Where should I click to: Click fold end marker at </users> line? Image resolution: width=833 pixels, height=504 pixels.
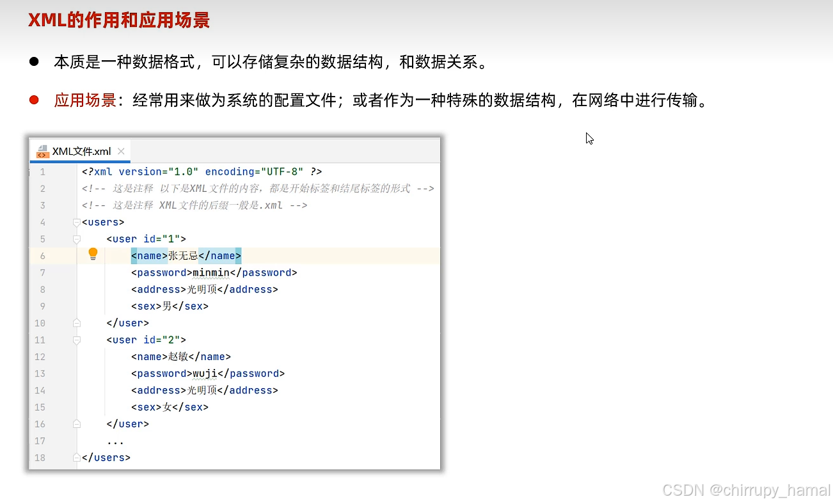(77, 458)
